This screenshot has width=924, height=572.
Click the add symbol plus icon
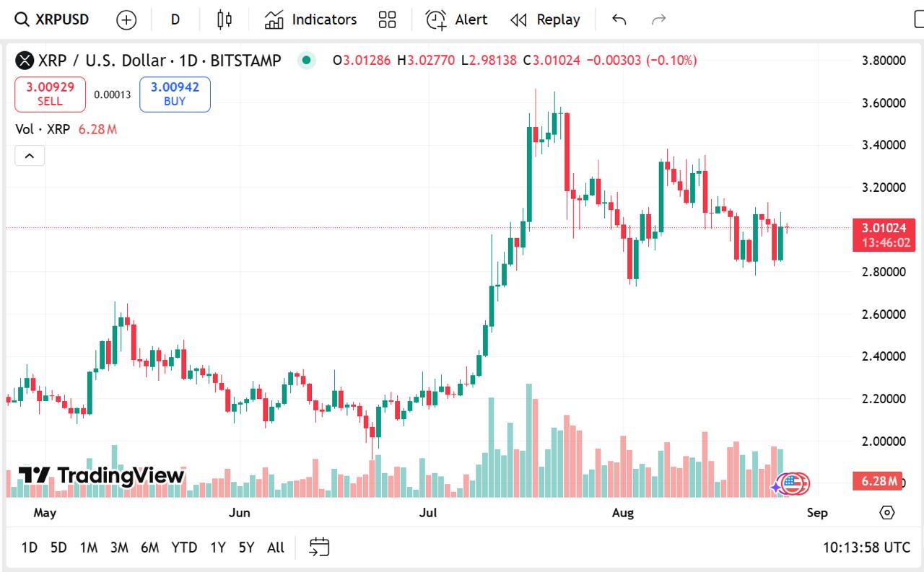pos(126,20)
